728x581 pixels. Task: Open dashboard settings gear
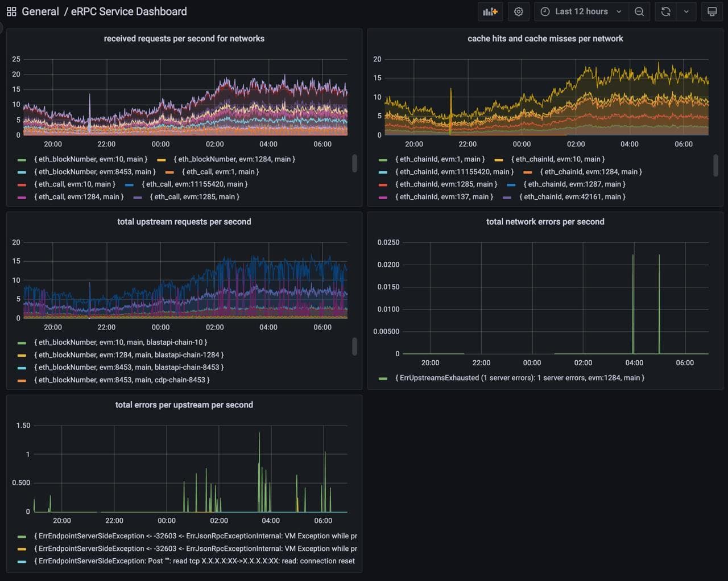point(518,11)
